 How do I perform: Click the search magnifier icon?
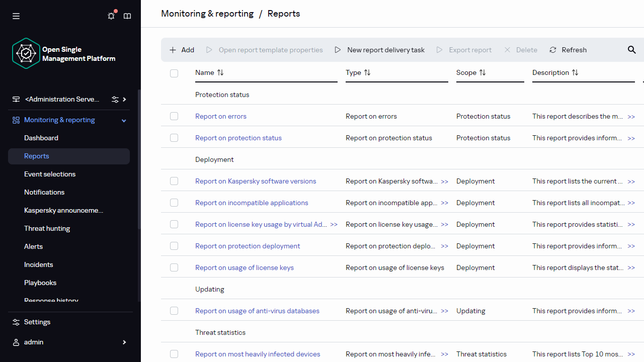tap(632, 50)
